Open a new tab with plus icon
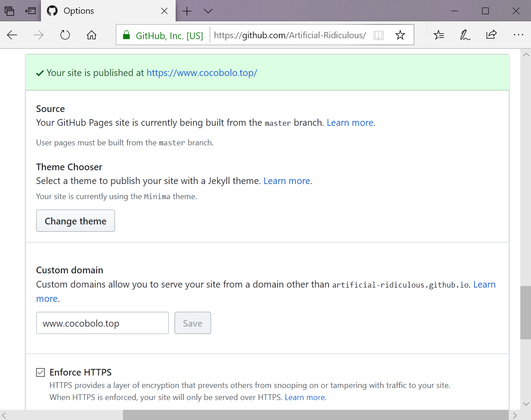 (x=187, y=11)
